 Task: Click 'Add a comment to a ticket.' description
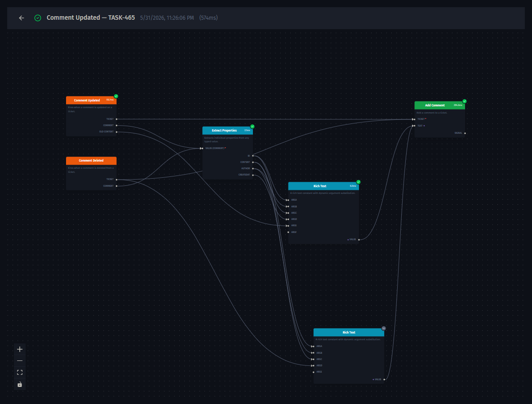click(x=431, y=113)
